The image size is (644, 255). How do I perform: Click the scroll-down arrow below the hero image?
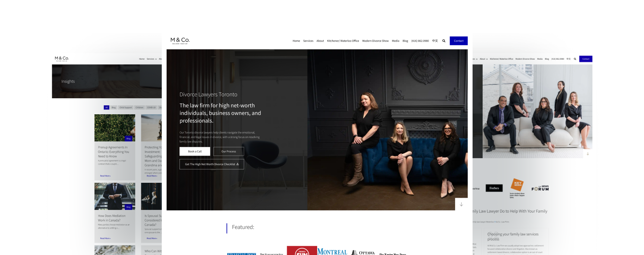pos(461,204)
